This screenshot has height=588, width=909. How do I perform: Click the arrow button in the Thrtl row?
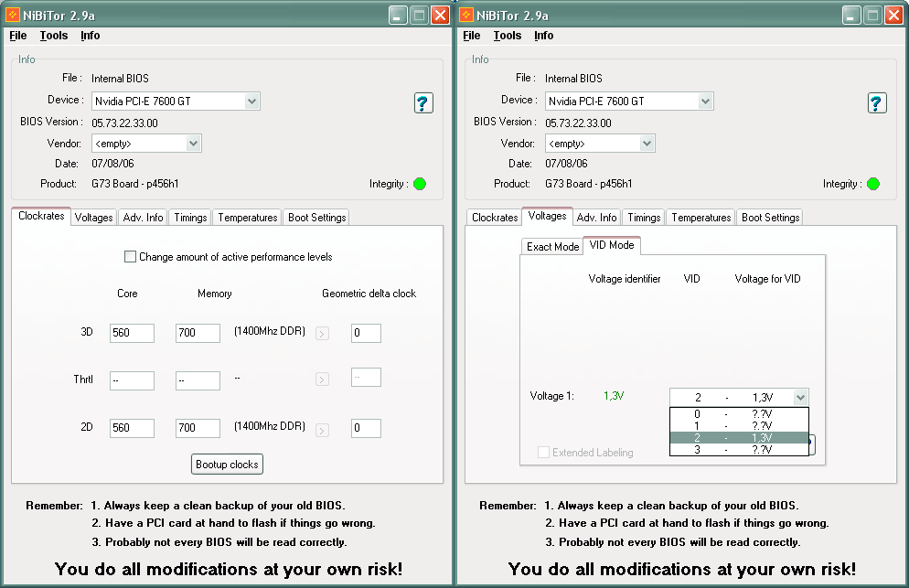[x=322, y=380]
